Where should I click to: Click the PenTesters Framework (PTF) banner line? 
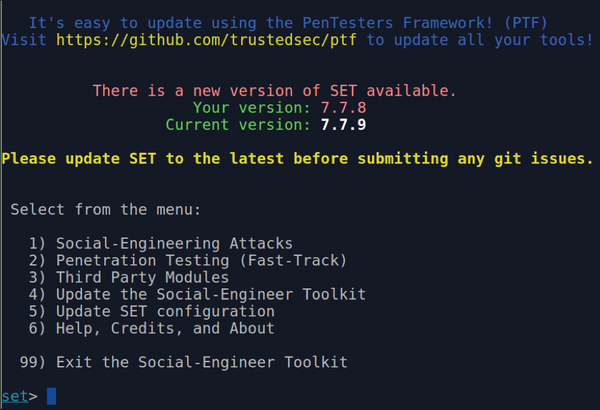pos(288,23)
